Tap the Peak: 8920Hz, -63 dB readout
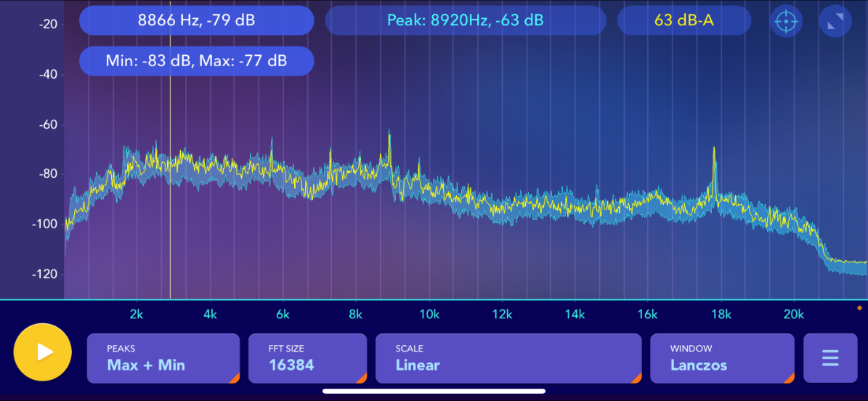 [x=466, y=20]
